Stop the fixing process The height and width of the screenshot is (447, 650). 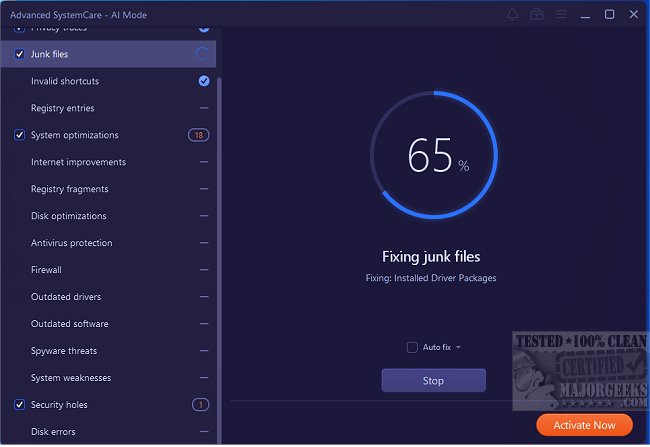tap(434, 381)
